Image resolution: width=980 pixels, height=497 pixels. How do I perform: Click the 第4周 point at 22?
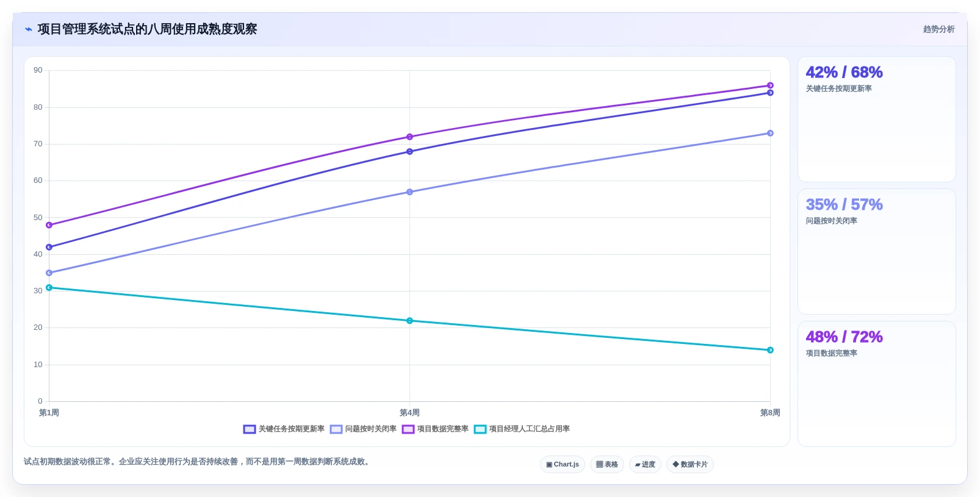[409, 321]
